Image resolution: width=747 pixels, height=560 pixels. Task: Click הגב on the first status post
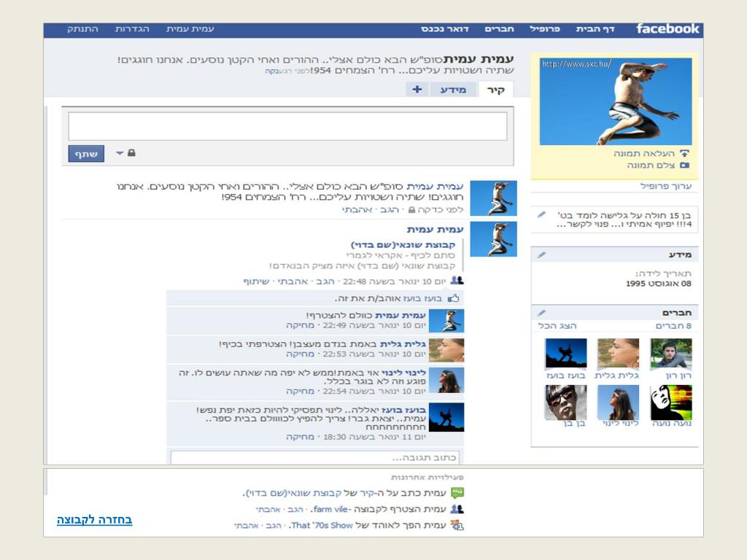coord(390,210)
